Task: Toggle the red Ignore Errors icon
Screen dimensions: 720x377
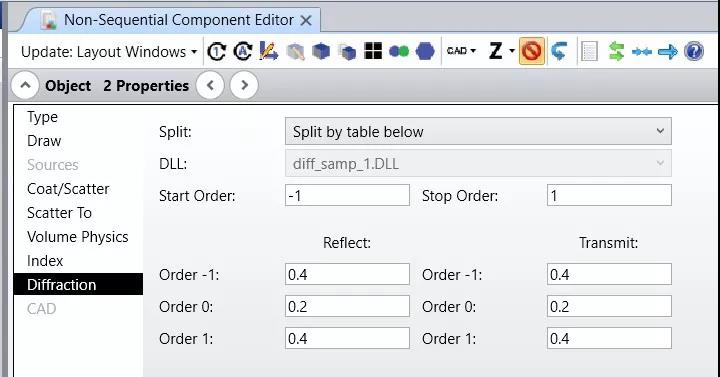Action: tap(531, 51)
